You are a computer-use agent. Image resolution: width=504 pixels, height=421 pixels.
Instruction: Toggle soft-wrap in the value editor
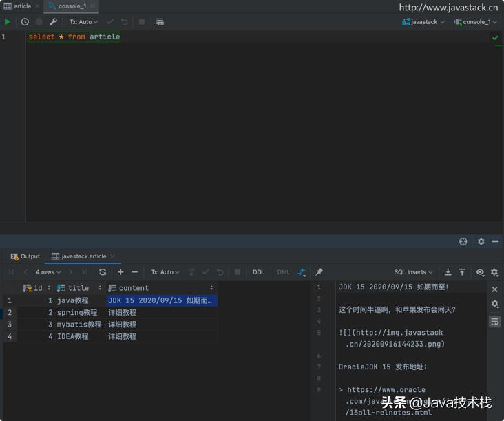click(494, 321)
